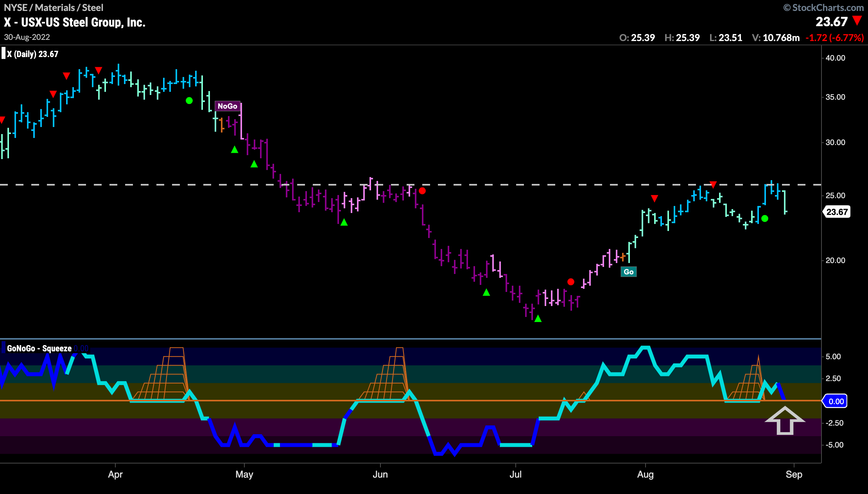Click the StockCharts.com copyright text
The width and height of the screenshot is (868, 494).
pyautogui.click(x=823, y=7)
